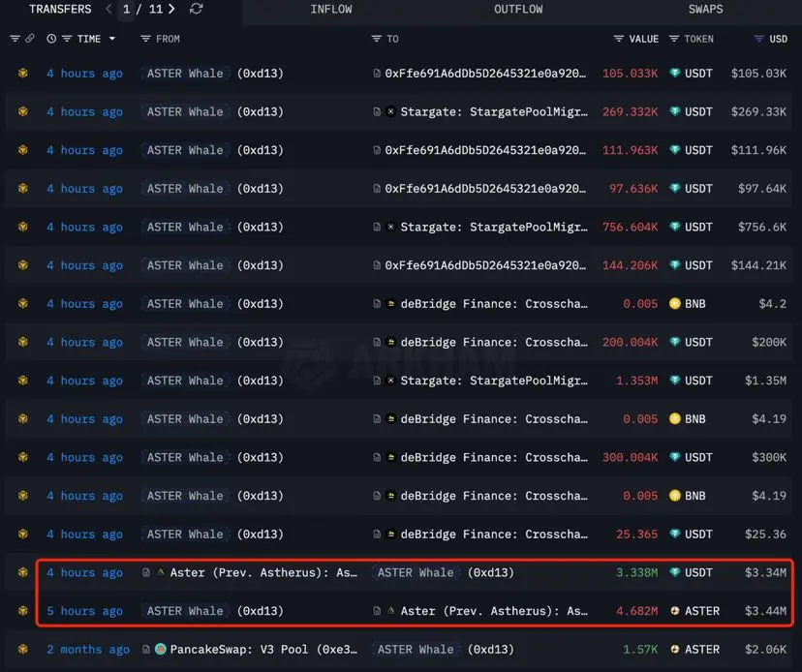Viewport: 802px width, 672px height.
Task: Click Stargate logo on $1.35M row
Action: [x=390, y=380]
